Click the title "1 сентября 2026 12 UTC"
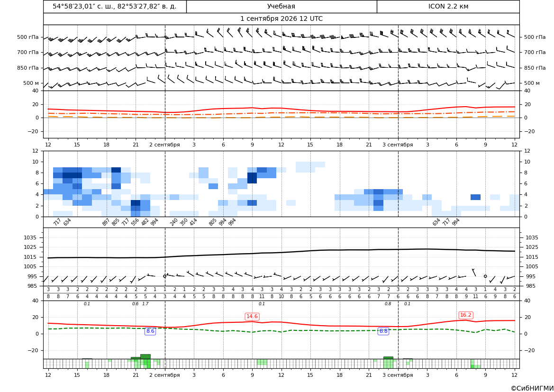Viewport: 554px width, 392px height. 282,19
